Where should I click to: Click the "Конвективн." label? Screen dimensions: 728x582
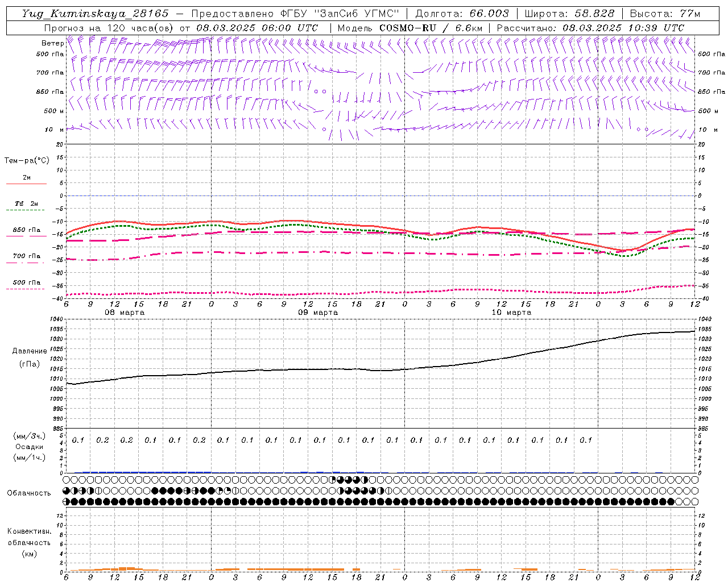[29, 531]
